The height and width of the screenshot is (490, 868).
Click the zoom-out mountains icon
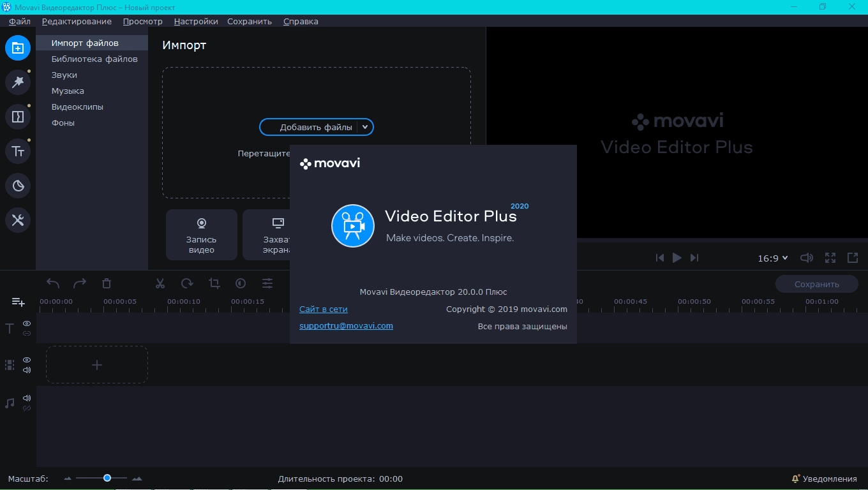(68, 479)
